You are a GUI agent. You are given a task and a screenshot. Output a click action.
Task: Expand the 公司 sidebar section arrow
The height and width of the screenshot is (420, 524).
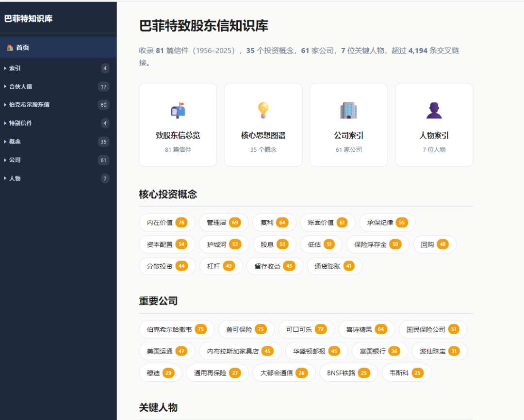[x=5, y=160]
